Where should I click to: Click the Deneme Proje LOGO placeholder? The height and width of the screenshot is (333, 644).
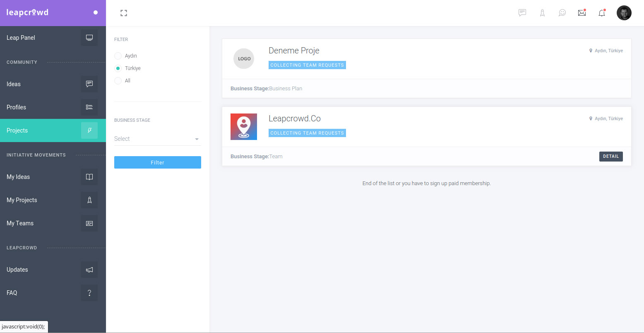[244, 58]
